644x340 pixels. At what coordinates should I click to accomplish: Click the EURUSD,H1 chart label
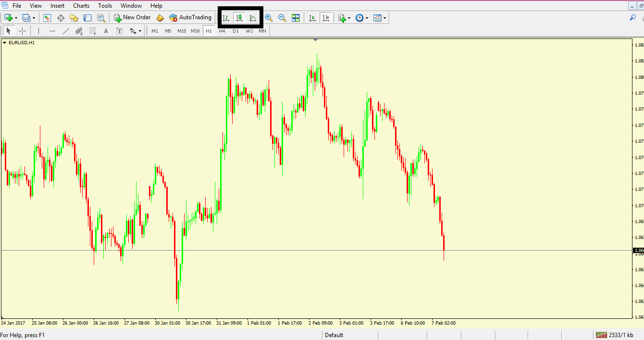tap(21, 42)
